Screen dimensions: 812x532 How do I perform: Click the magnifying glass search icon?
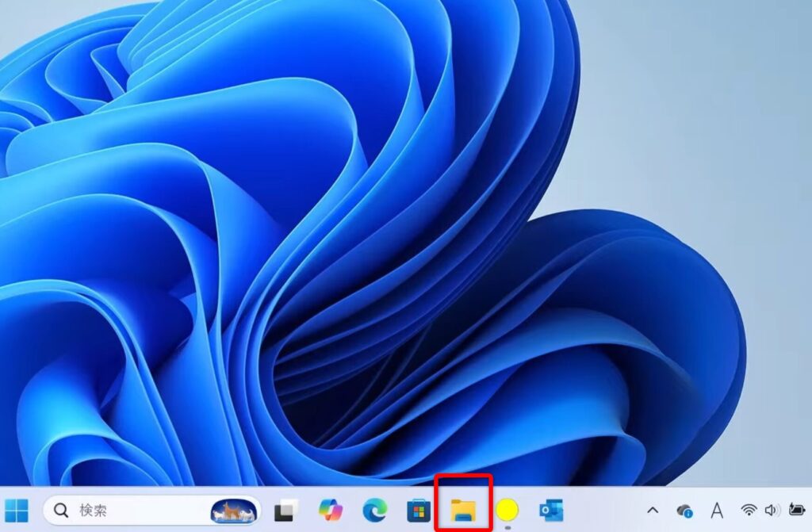click(x=61, y=510)
